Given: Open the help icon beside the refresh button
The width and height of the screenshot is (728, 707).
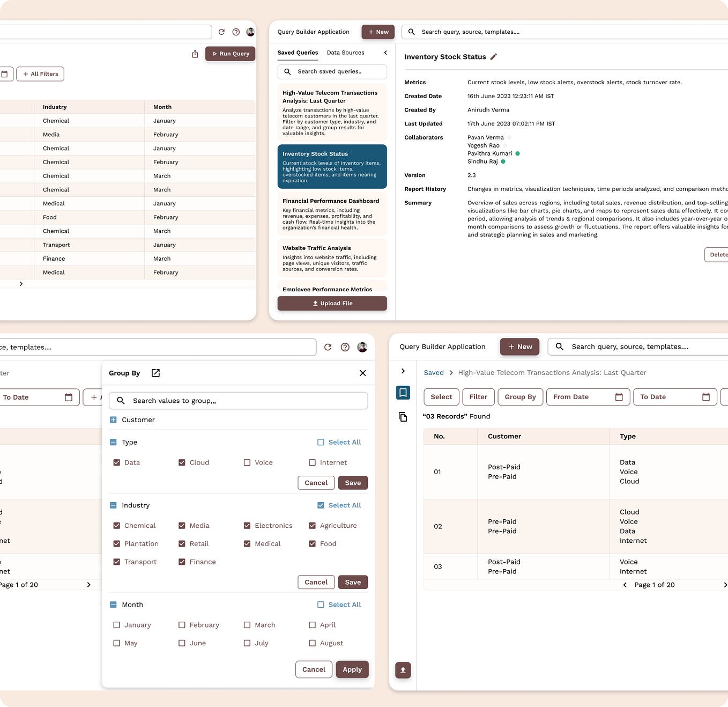Looking at the screenshot, I should [x=236, y=32].
